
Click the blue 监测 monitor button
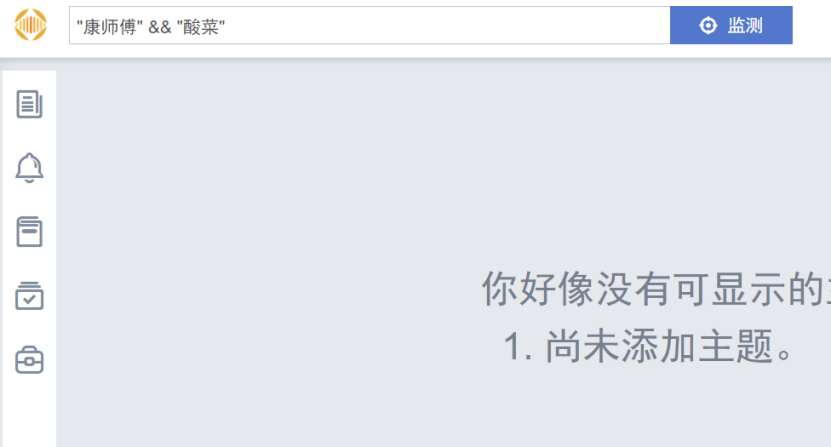731,25
